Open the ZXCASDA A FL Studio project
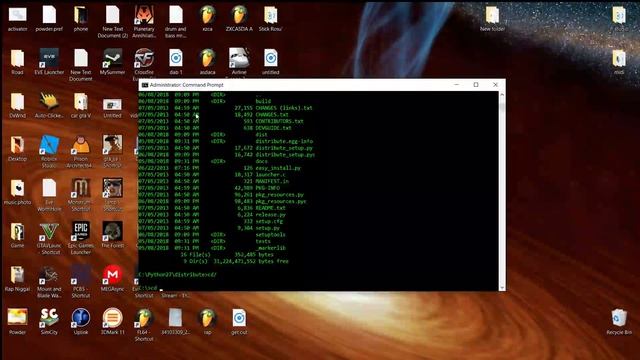Screen dimensions: 640x360 pyautogui.click(x=239, y=19)
